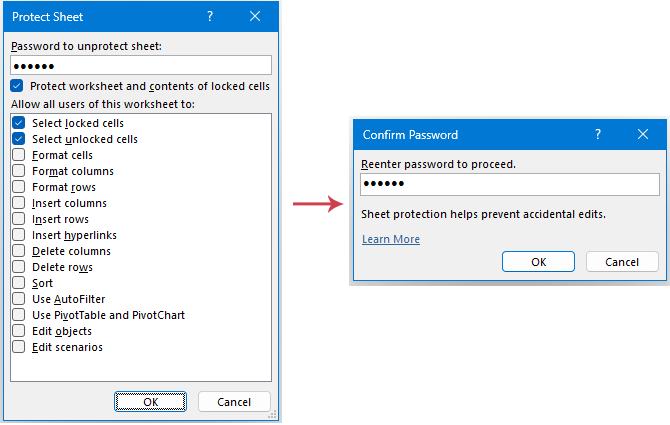Image resolution: width=670 pixels, height=425 pixels.
Task: Enable the Format cells permission
Action: click(x=19, y=155)
